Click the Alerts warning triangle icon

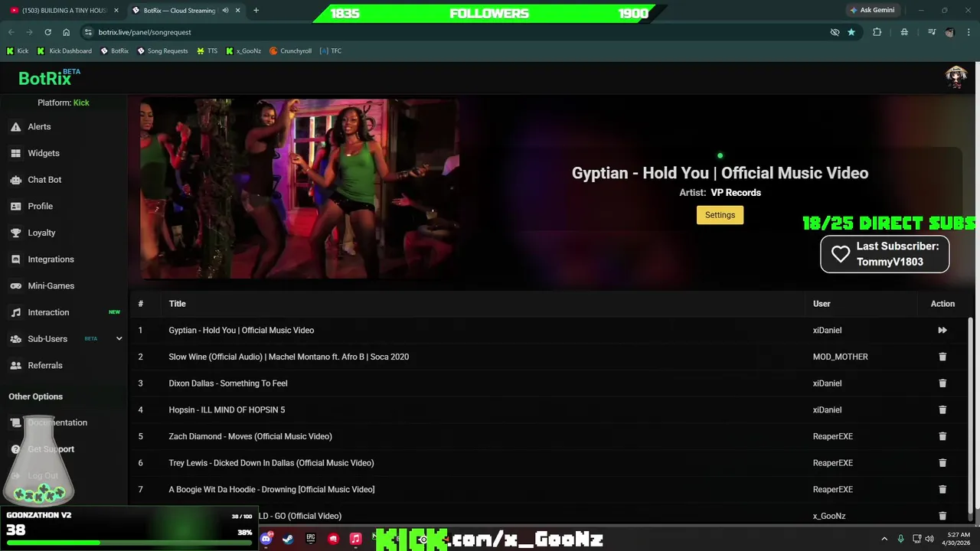(15, 127)
